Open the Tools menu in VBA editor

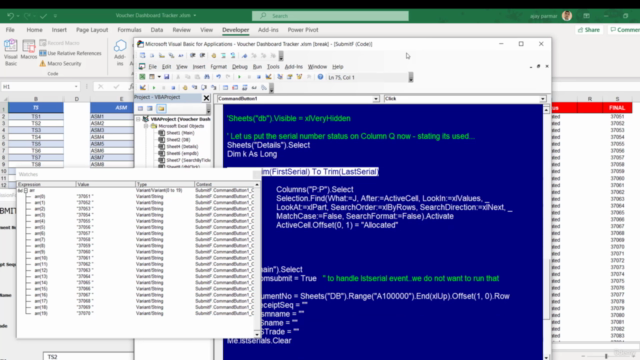click(273, 67)
